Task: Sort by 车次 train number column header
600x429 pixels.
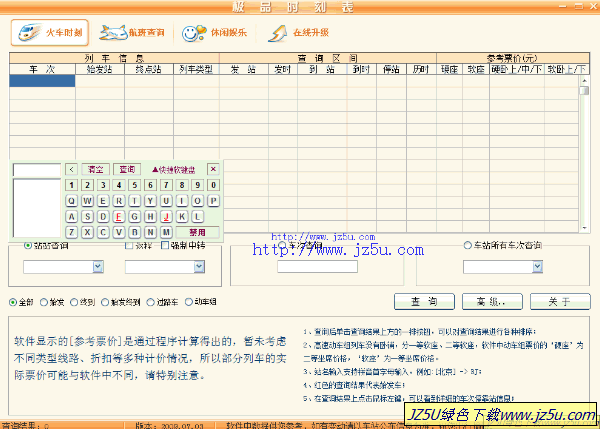Action: pos(42,69)
